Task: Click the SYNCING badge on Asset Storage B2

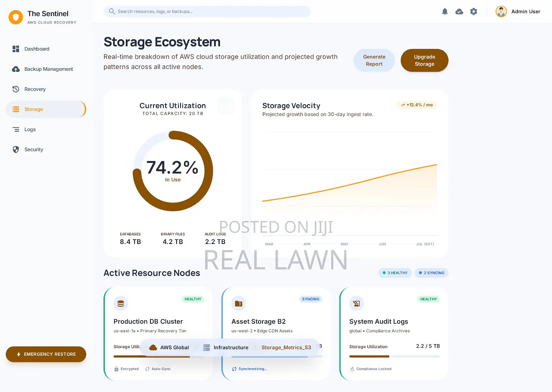Action: (310, 299)
